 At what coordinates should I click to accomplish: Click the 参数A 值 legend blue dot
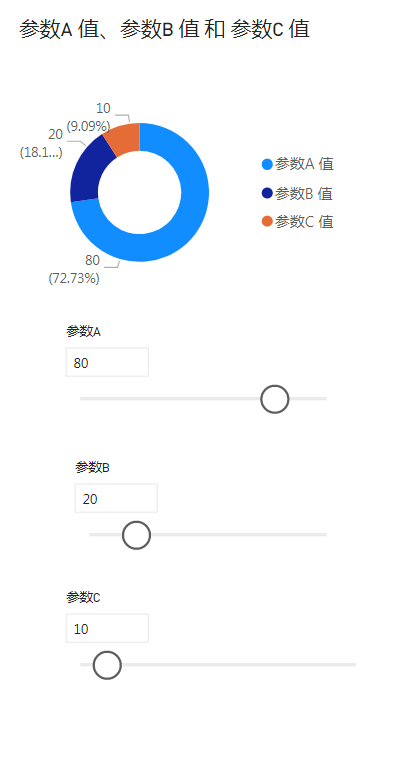(267, 164)
